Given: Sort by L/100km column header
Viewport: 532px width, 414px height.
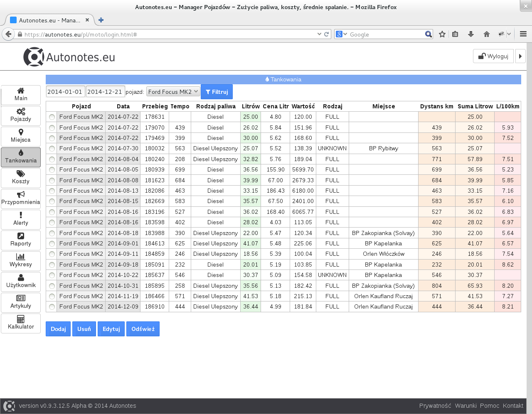Looking at the screenshot, I should pos(507,106).
